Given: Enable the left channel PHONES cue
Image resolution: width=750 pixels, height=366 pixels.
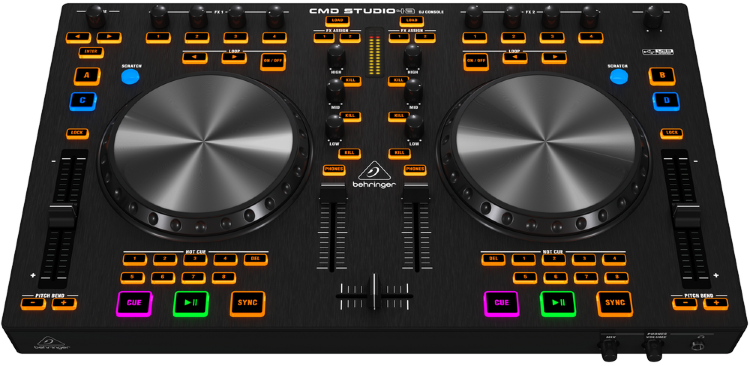Looking at the screenshot, I should tap(334, 170).
